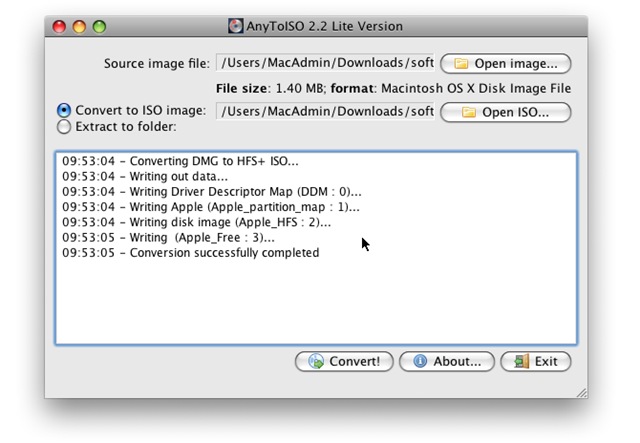Select the 'Converting DMG to HFS+ ISO' log entry

point(180,160)
